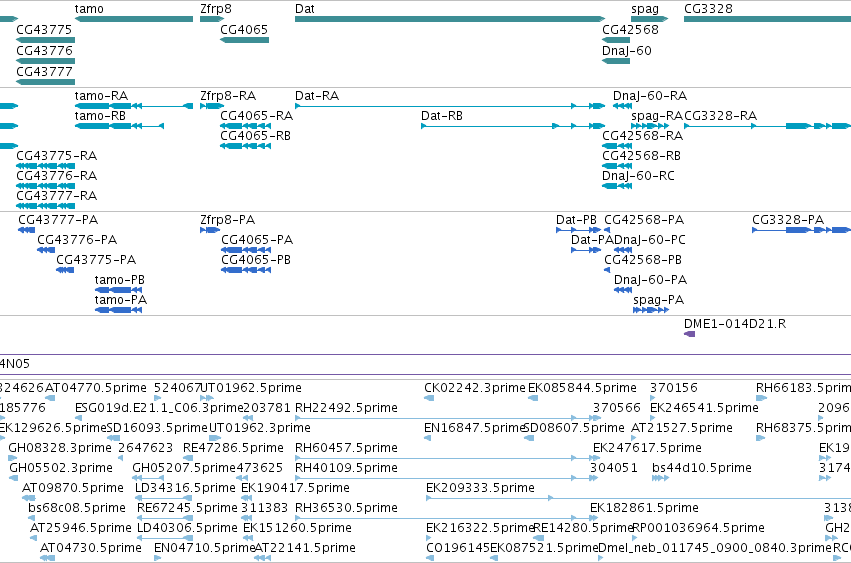851x563 pixels.
Task: Click the Dat-RA transcript label
Action: tap(317, 96)
